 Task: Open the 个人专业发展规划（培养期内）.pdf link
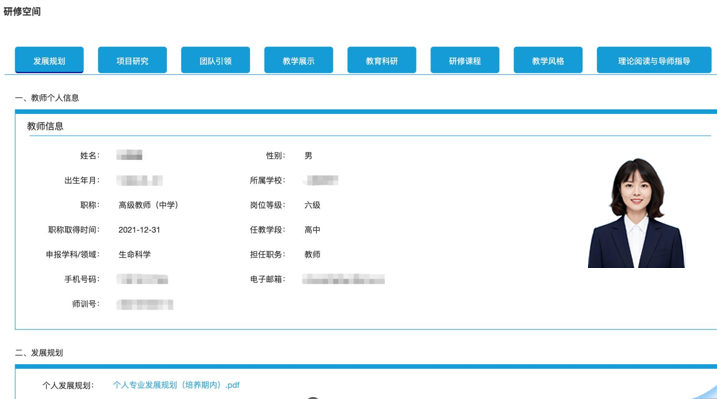tap(177, 385)
